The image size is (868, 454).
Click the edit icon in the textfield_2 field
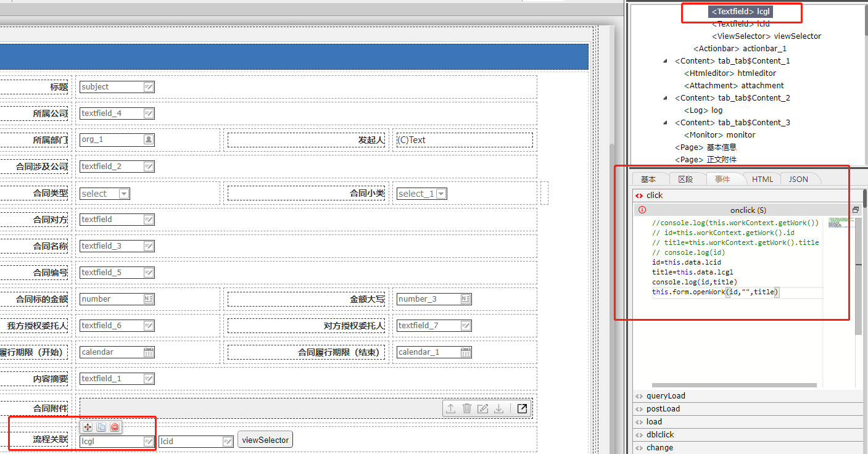(x=148, y=167)
